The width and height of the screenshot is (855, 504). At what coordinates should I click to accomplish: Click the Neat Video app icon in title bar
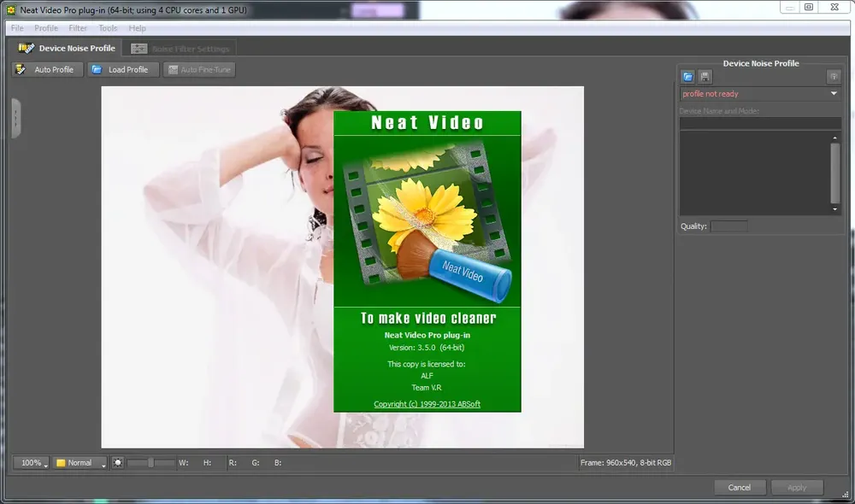click(x=11, y=9)
